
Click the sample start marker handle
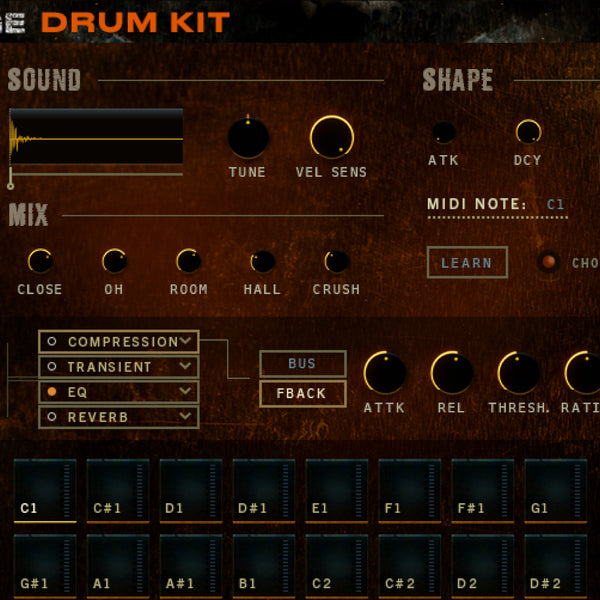tap(11, 186)
